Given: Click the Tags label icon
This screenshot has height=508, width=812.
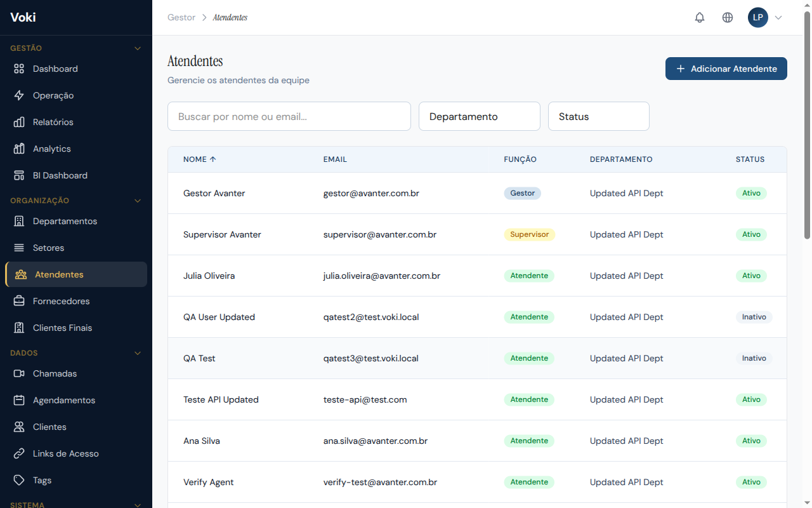Looking at the screenshot, I should click(x=19, y=480).
